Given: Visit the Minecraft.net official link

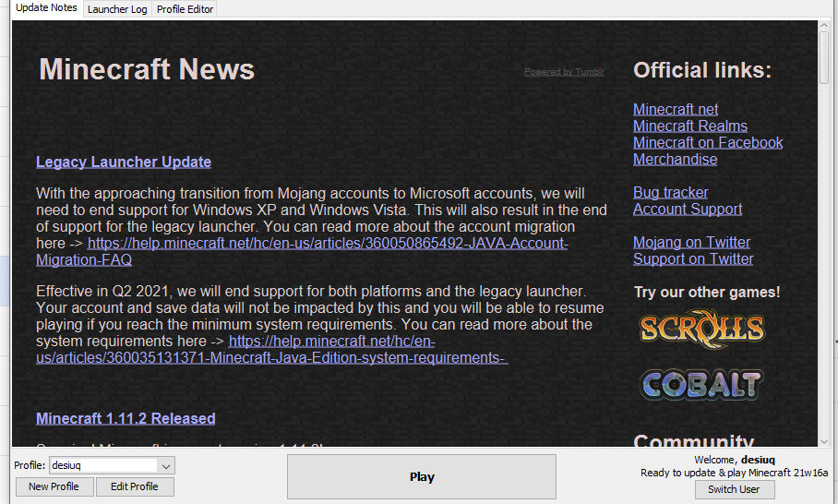Looking at the screenshot, I should point(676,110).
